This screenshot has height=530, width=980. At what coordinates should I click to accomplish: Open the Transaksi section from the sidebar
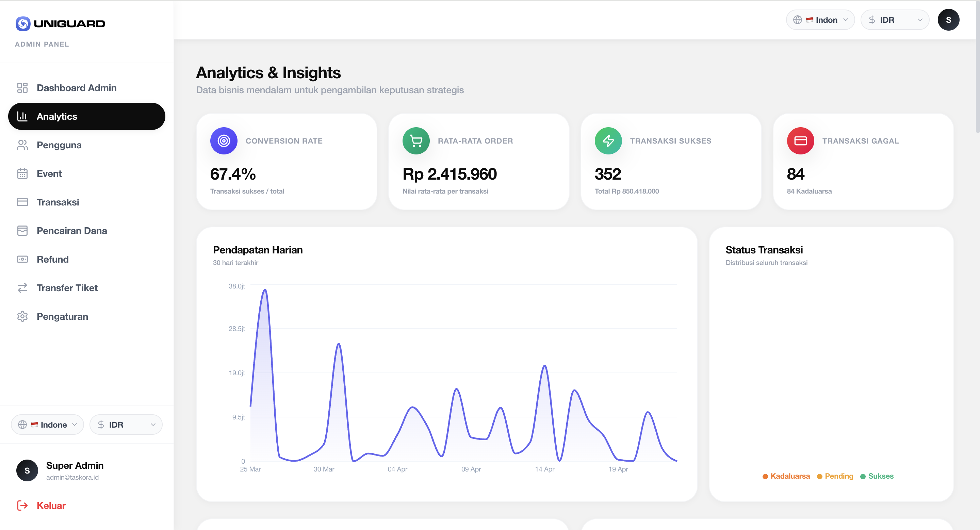(58, 202)
